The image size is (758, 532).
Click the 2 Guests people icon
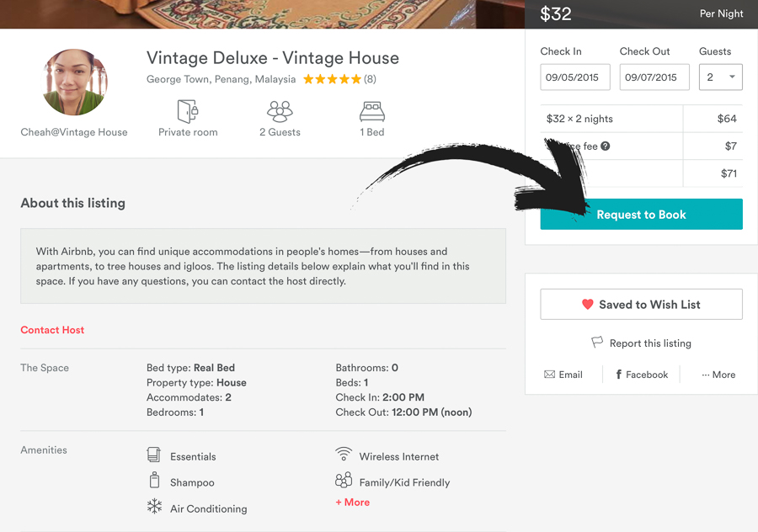click(x=280, y=111)
